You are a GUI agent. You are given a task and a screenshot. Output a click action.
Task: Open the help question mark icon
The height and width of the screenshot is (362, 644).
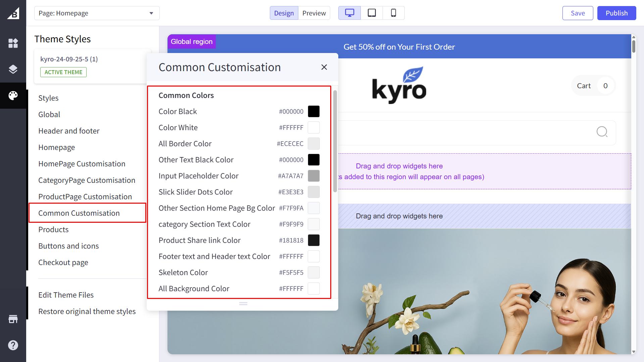point(13,345)
